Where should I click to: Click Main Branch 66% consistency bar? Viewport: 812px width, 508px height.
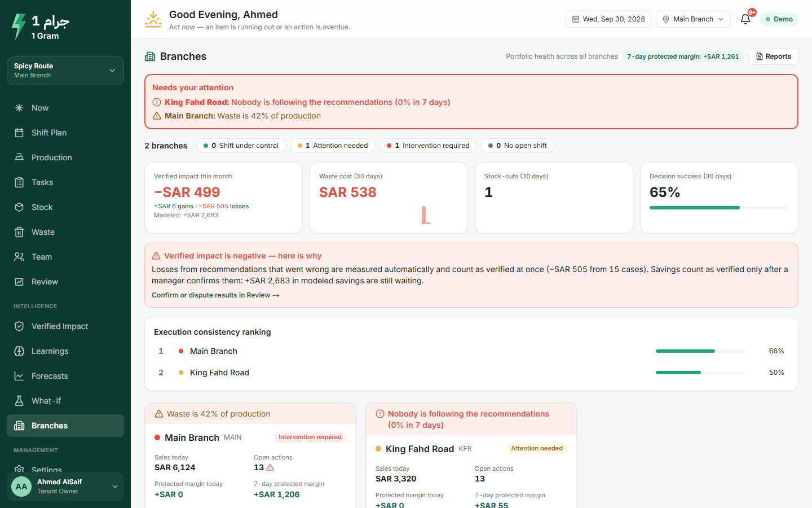coord(701,351)
